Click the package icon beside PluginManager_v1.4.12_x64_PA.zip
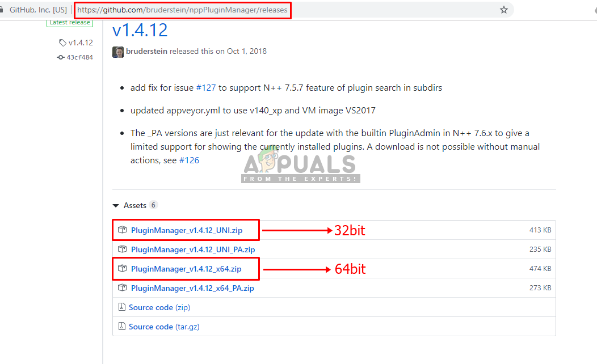 click(x=122, y=287)
